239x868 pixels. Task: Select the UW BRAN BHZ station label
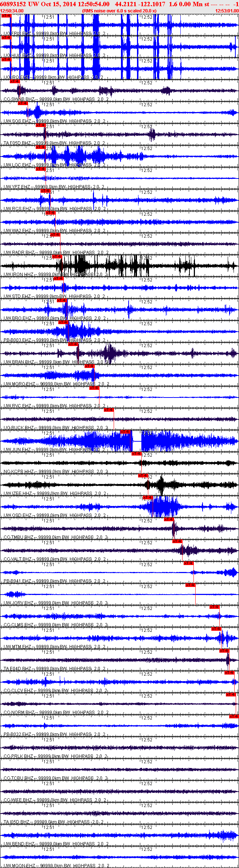click(56, 362)
